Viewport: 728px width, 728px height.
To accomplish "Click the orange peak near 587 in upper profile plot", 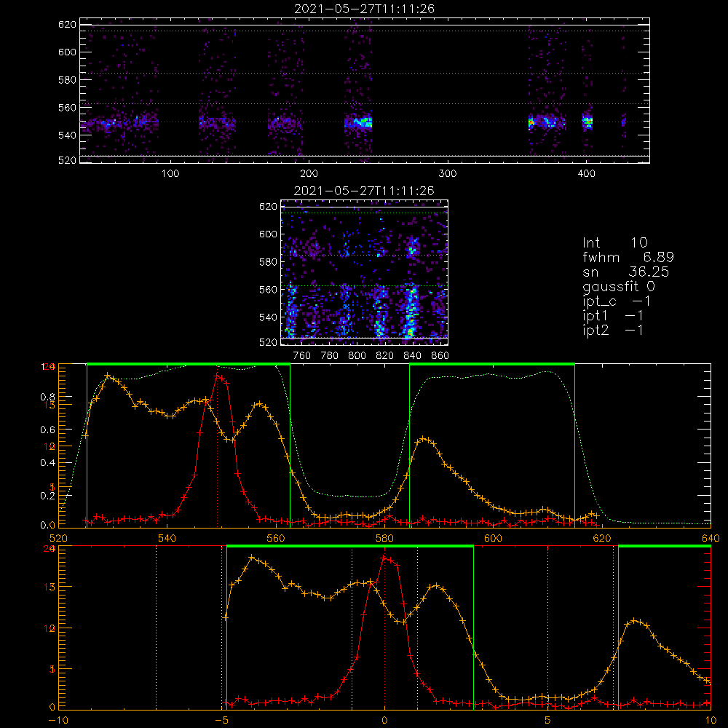I will point(424,438).
